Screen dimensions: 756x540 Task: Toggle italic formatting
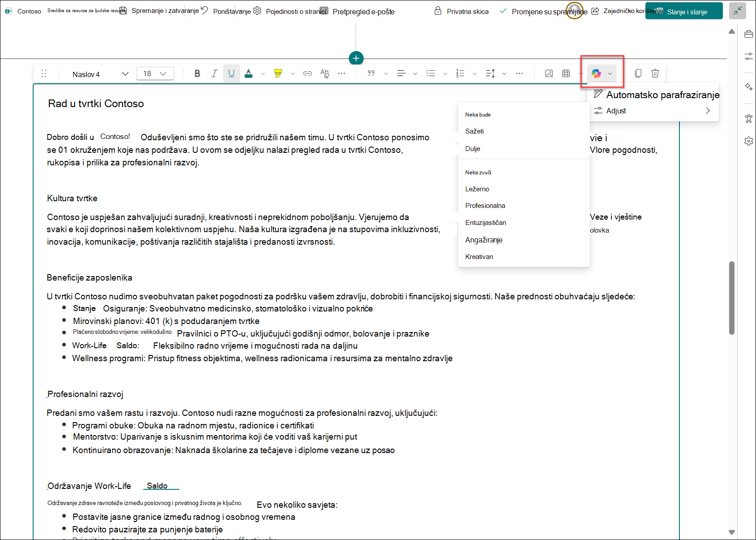214,73
